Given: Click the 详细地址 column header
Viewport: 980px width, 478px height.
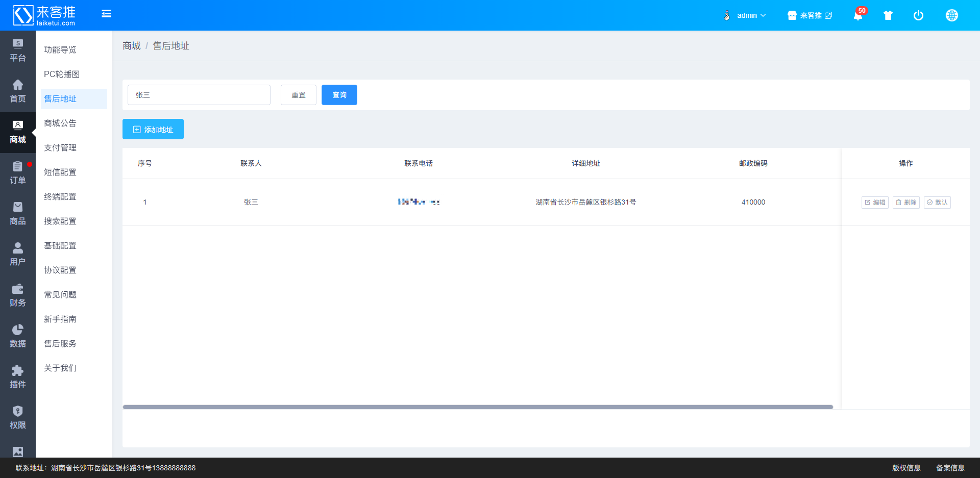Looking at the screenshot, I should tap(586, 163).
